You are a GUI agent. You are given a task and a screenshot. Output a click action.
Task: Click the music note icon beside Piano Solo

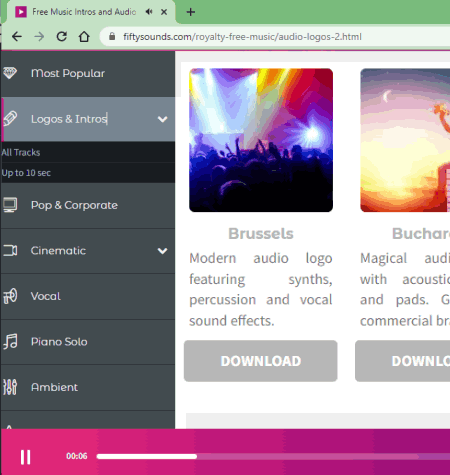[x=10, y=342]
